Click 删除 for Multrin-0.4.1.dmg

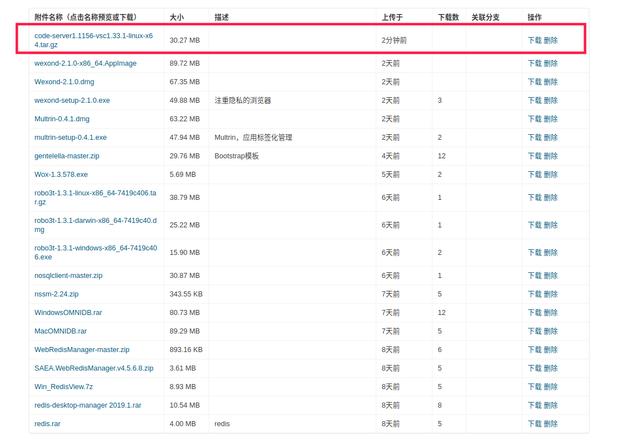[551, 119]
